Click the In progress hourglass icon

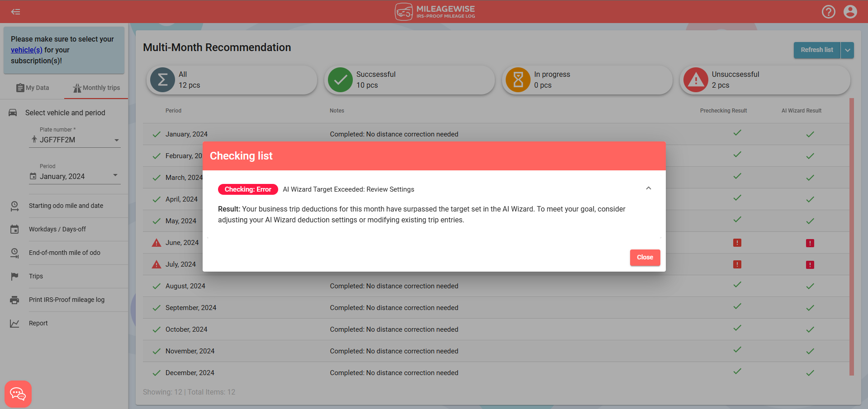[x=518, y=80]
